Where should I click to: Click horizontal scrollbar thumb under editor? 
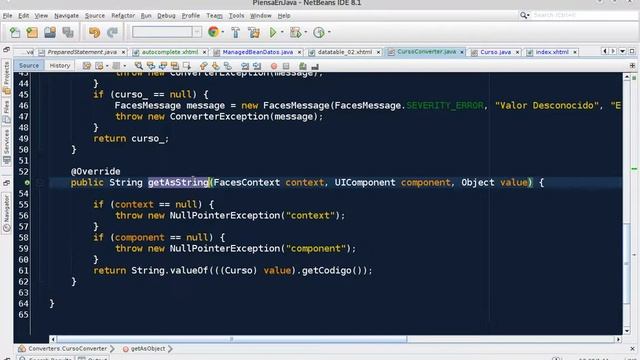click(232, 339)
